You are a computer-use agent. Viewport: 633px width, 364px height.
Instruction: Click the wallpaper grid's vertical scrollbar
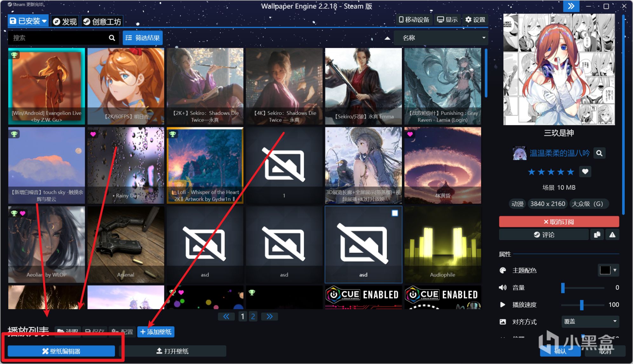[486, 73]
